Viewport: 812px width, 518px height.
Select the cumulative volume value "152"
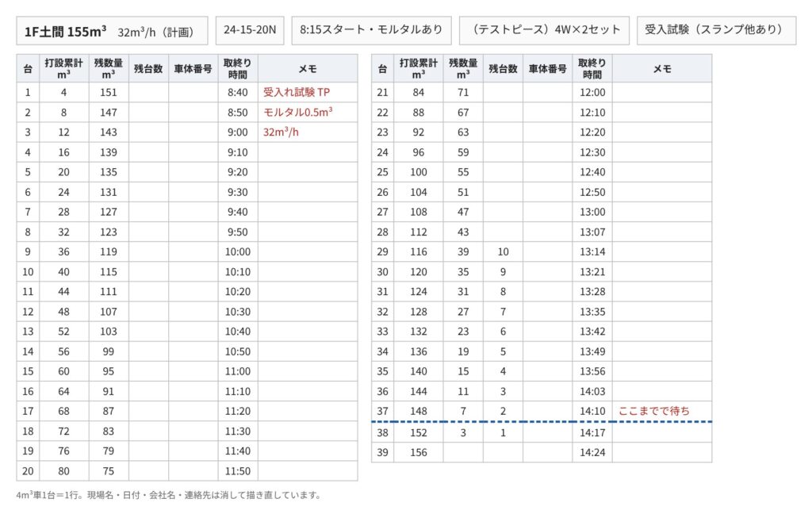tap(419, 432)
